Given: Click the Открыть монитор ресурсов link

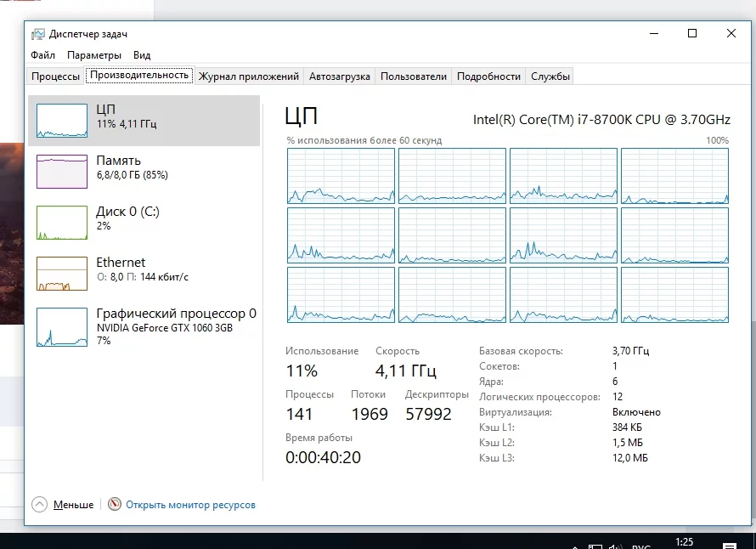Looking at the screenshot, I should pyautogui.click(x=190, y=505).
